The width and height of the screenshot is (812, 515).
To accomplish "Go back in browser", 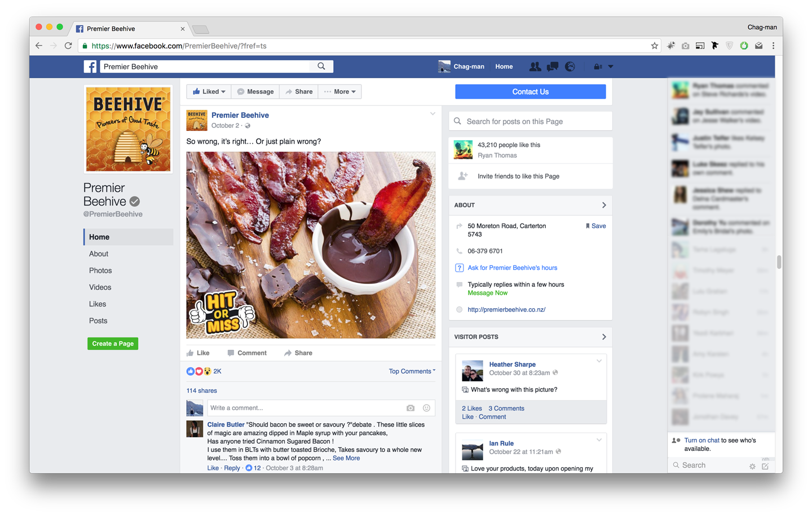I will [x=39, y=46].
